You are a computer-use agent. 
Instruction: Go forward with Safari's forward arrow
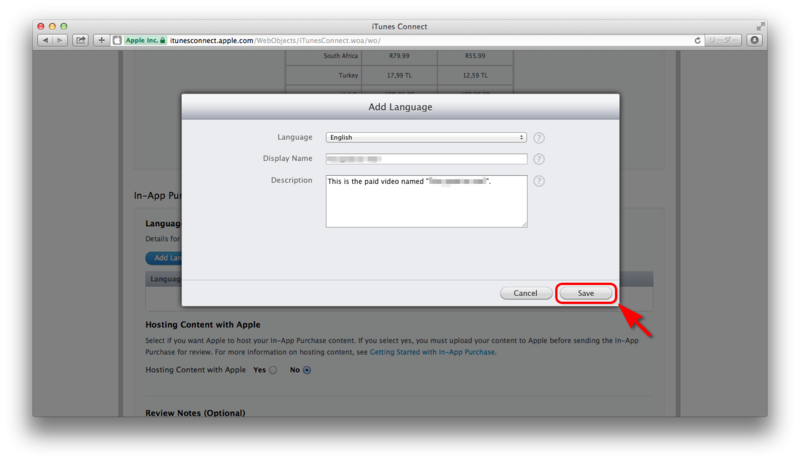60,40
